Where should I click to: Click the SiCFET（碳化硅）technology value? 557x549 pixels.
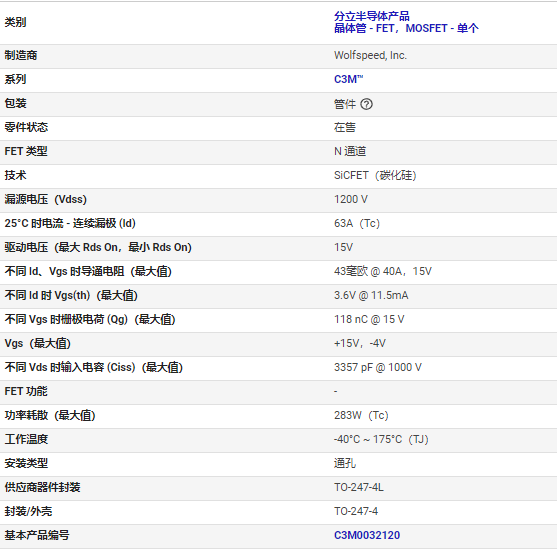pos(375,175)
